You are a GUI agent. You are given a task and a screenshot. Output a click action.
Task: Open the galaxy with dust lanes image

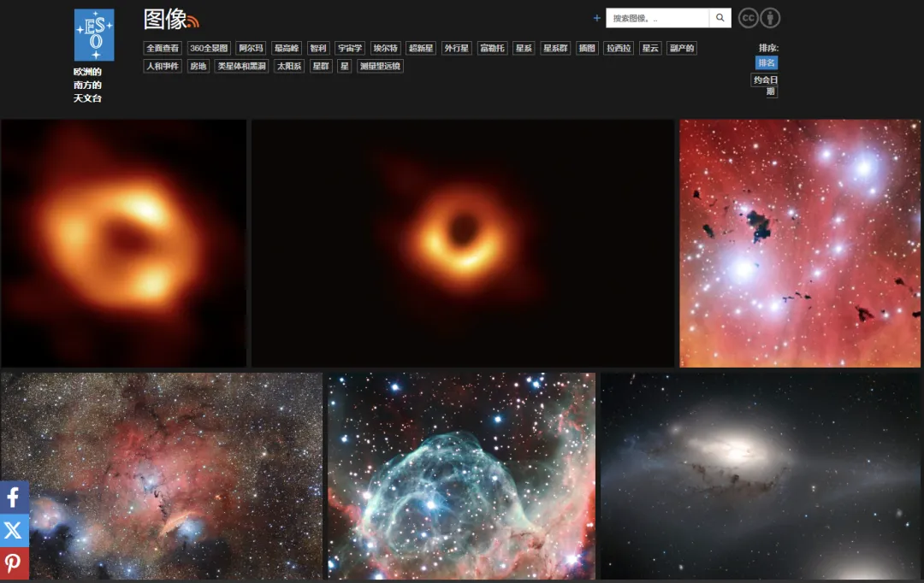click(761, 476)
